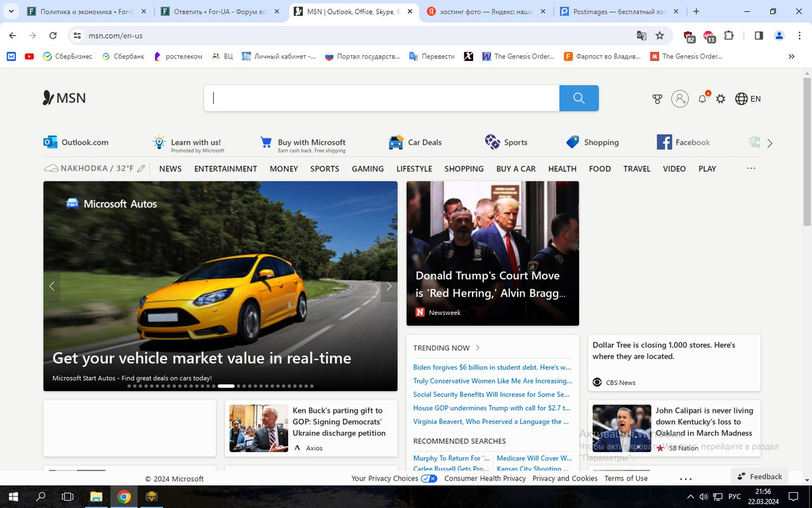Open File Explorer from taskbar
The width and height of the screenshot is (812, 508).
click(96, 497)
